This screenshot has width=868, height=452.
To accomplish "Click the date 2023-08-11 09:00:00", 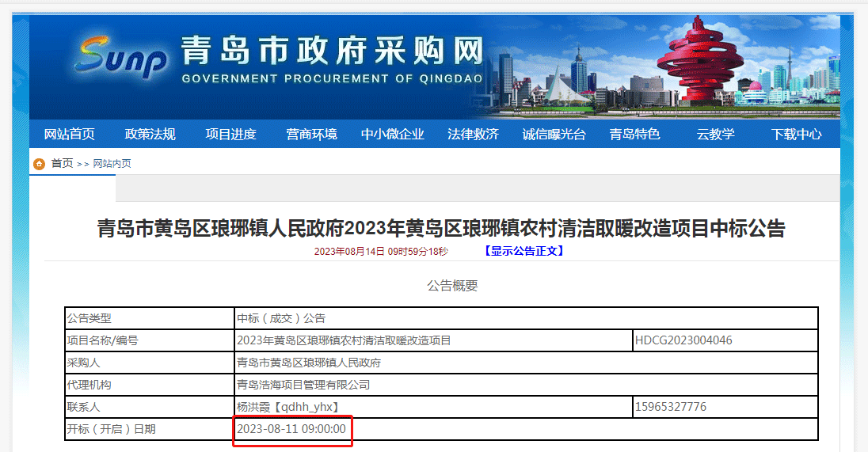I will (x=291, y=429).
